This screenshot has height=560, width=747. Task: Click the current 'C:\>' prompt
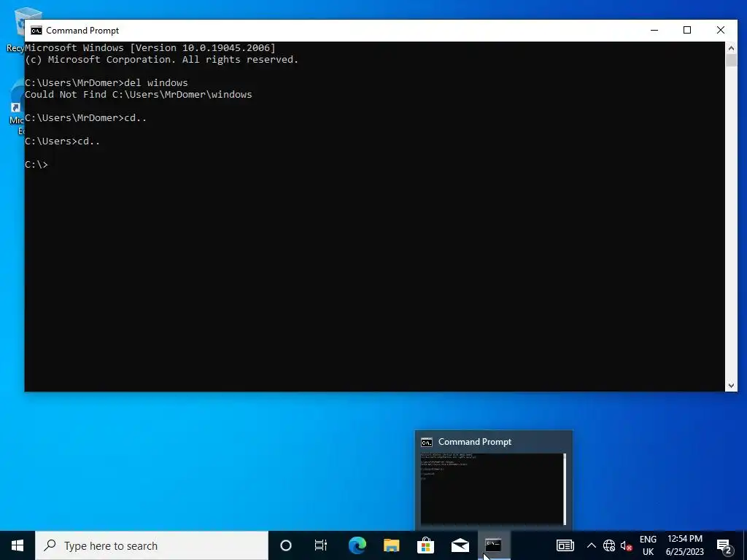point(36,164)
